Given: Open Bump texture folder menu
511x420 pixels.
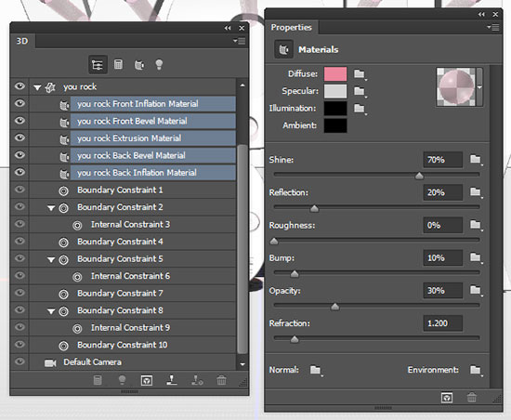Looking at the screenshot, I should click(x=476, y=257).
